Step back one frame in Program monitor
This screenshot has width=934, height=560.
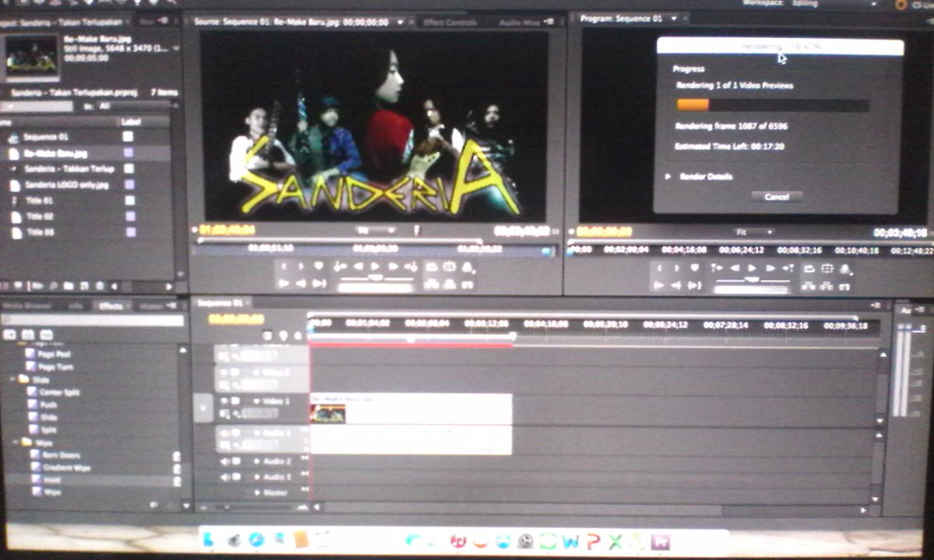(734, 268)
